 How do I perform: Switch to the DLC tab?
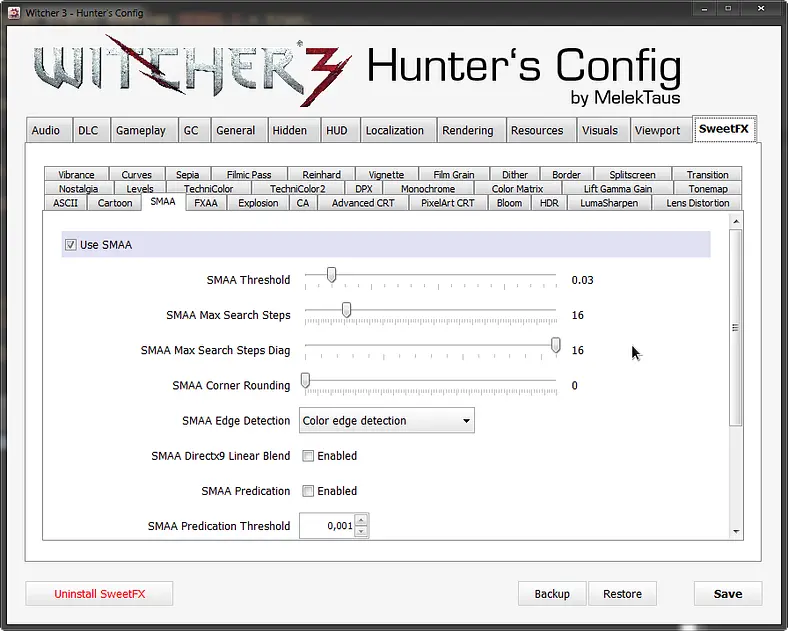point(91,131)
